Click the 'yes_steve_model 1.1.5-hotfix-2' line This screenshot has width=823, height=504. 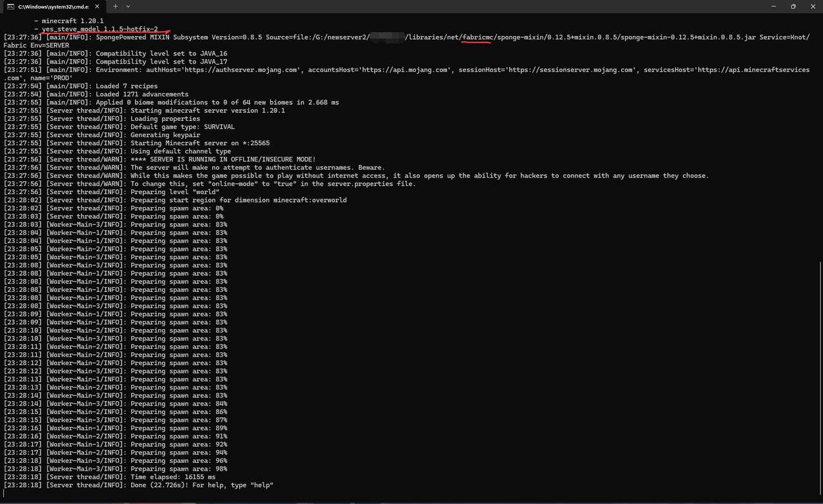(96, 29)
